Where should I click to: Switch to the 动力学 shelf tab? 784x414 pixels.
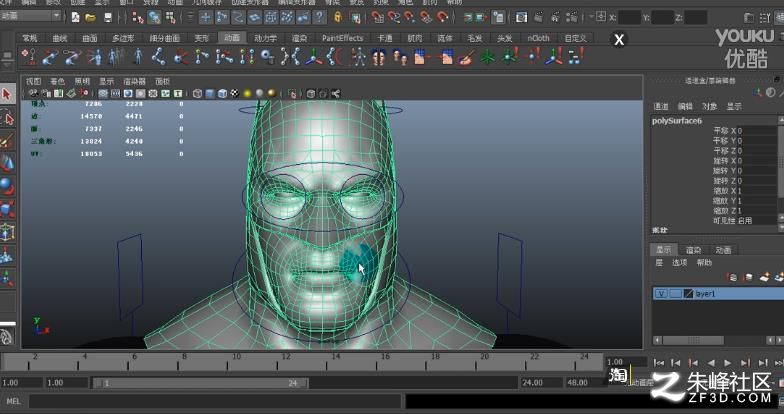266,38
